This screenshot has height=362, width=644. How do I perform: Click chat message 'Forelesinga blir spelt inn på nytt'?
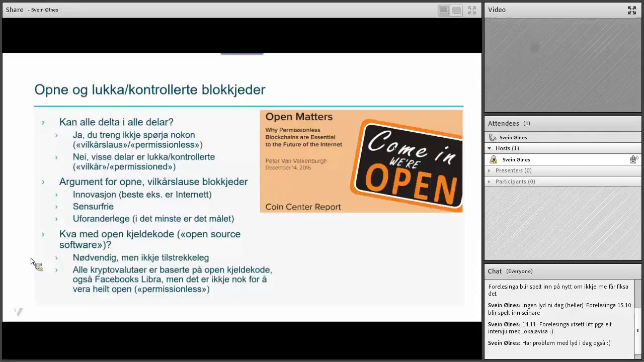tap(558, 290)
